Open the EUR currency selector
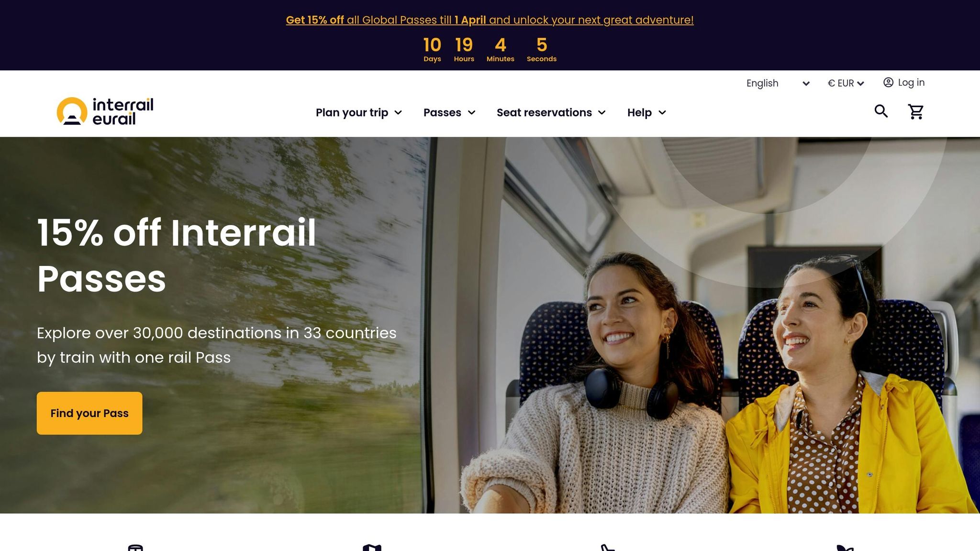This screenshot has width=980, height=551. pos(846,83)
